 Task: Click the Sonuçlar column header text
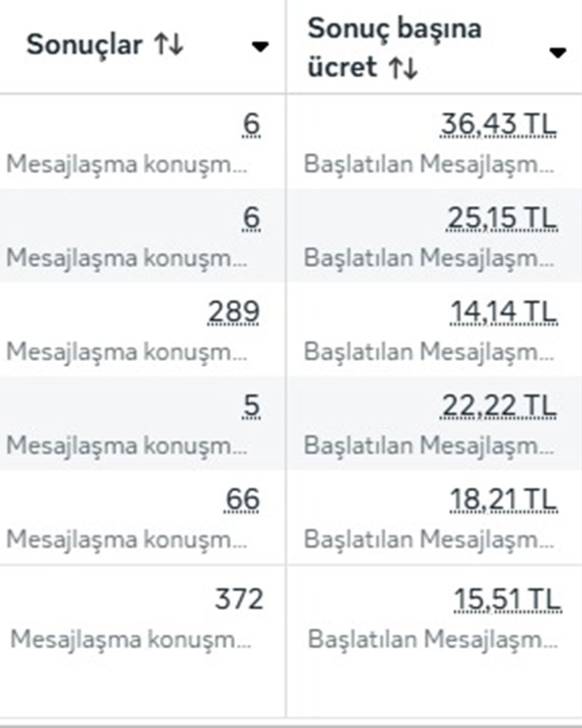coord(84,45)
